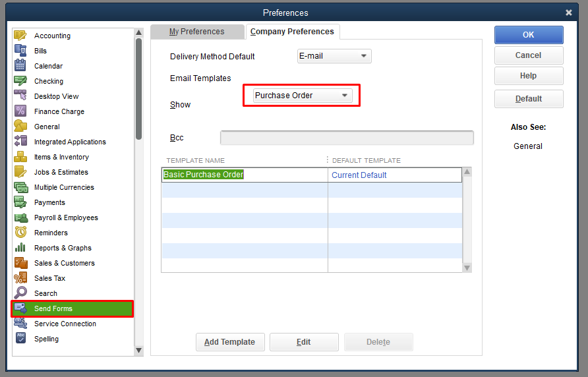Click the Reminders clock icon

point(20,232)
